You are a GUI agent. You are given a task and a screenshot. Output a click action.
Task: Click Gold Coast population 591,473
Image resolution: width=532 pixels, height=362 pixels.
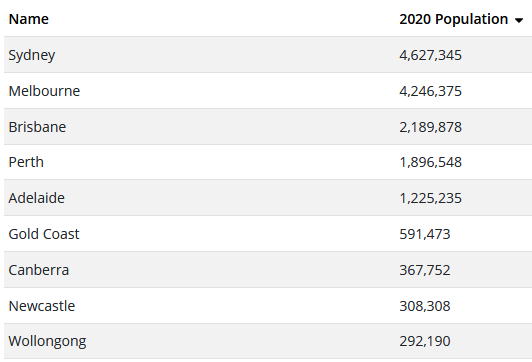425,234
